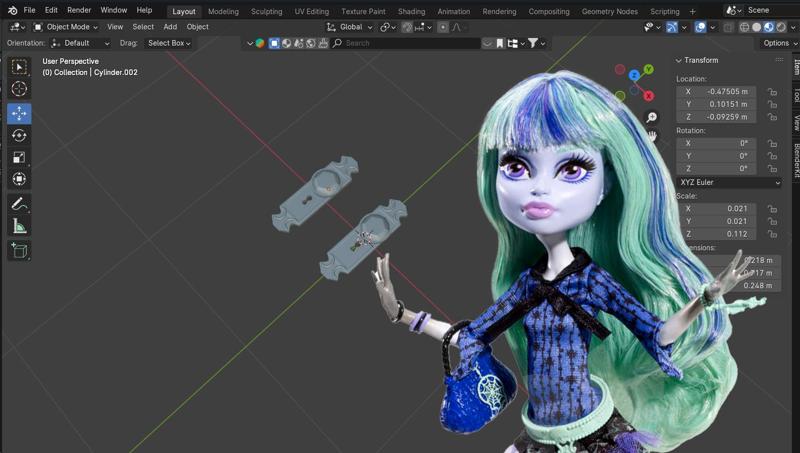This screenshot has height=453, width=800.
Task: Activate the Move tool
Action: [x=19, y=113]
